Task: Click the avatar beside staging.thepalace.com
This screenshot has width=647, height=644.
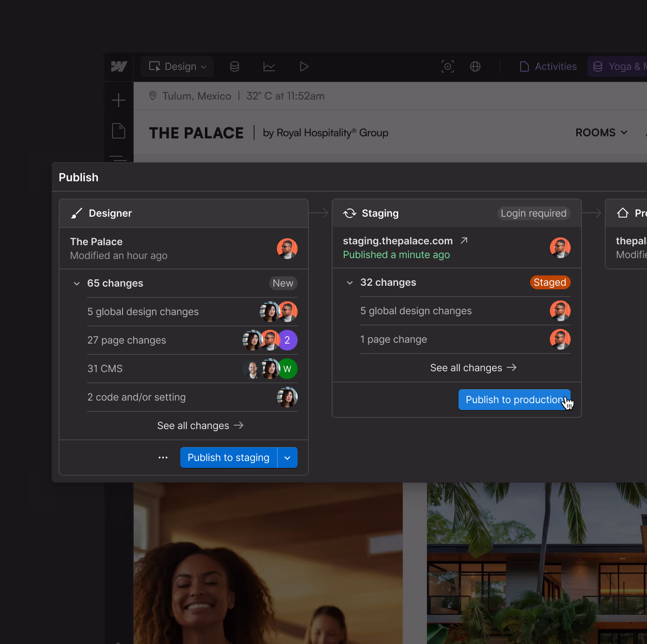Action: (x=560, y=248)
